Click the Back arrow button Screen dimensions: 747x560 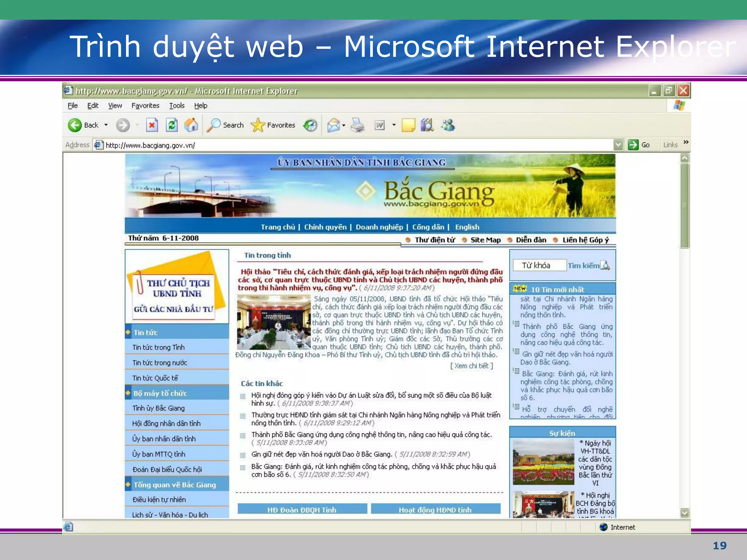[x=75, y=125]
